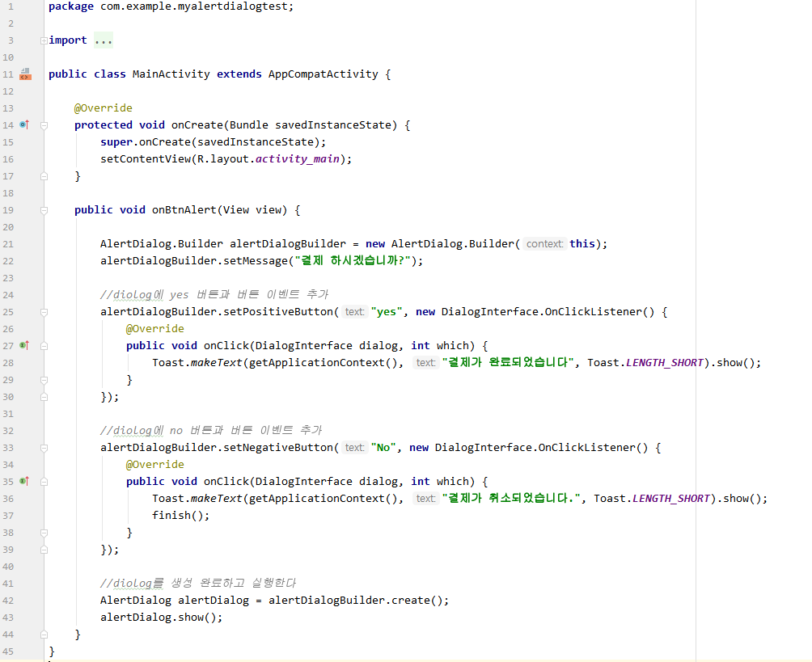Click the package name com.example.myalertdialogtest
The width and height of the screenshot is (812, 662).
(x=194, y=6)
